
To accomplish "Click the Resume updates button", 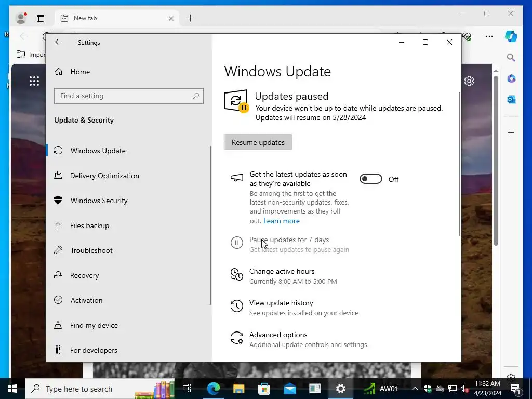I will (258, 142).
